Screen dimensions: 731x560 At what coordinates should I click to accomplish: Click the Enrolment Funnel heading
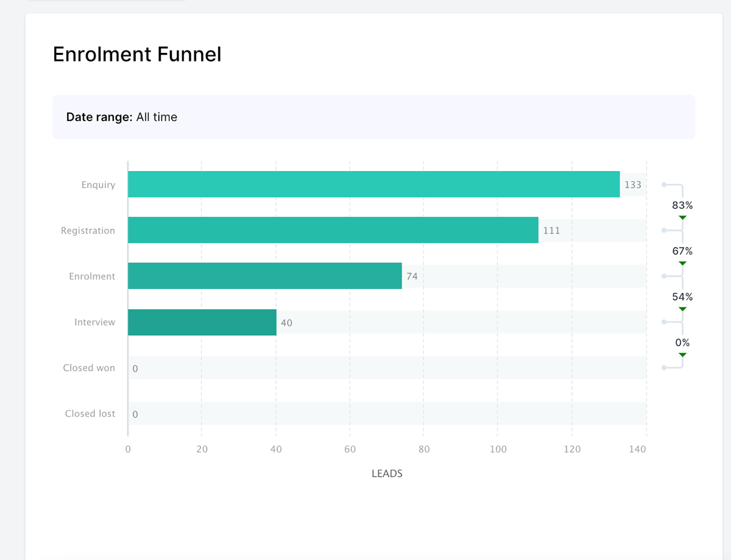point(137,54)
